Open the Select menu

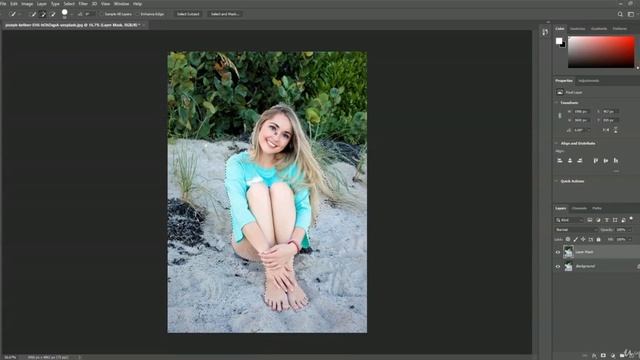tap(69, 4)
